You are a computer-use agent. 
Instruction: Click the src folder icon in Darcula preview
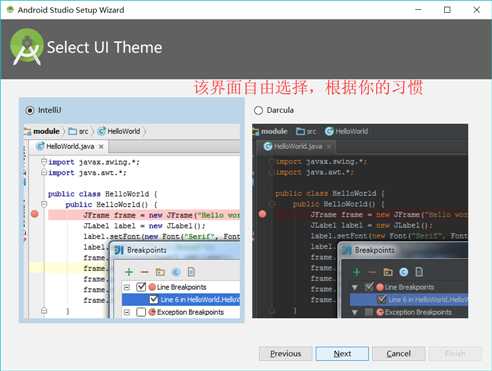coord(300,131)
